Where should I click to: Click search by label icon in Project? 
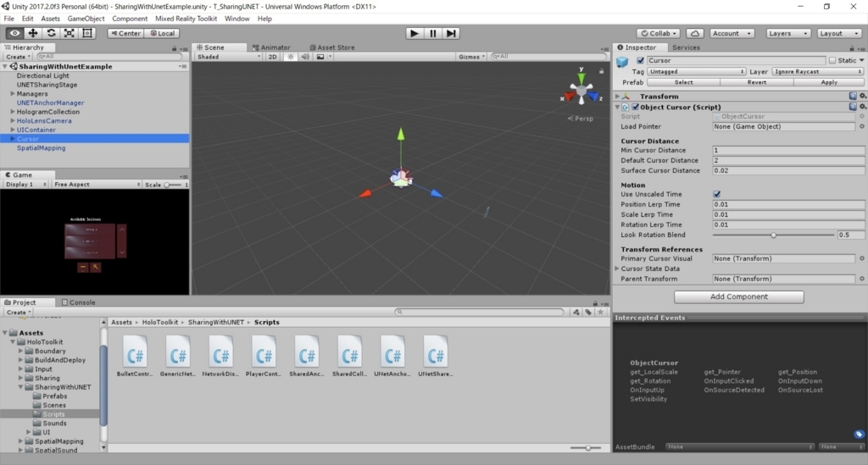click(x=588, y=312)
